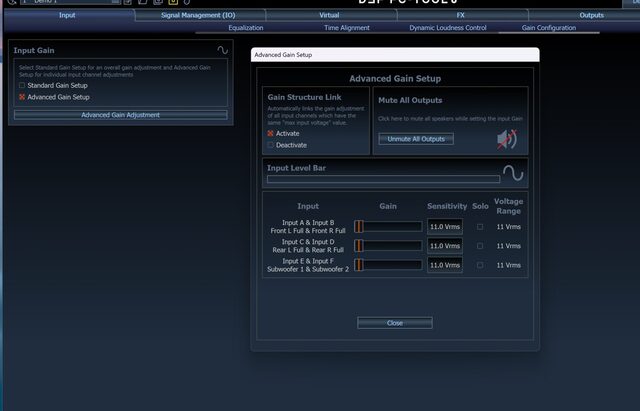Click the Advanced Gain Setup dialog title bar
The image size is (640, 411).
click(395, 55)
